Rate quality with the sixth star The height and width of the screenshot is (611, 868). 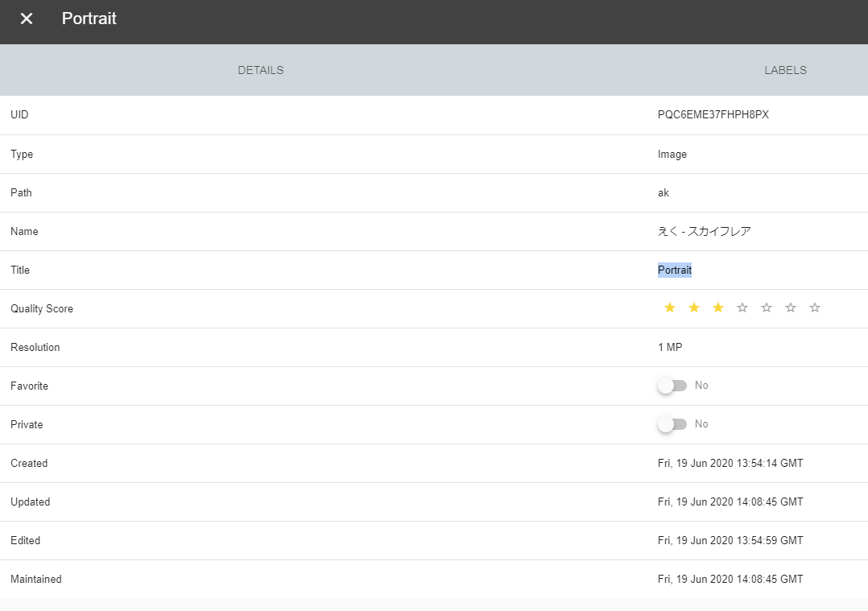click(791, 308)
